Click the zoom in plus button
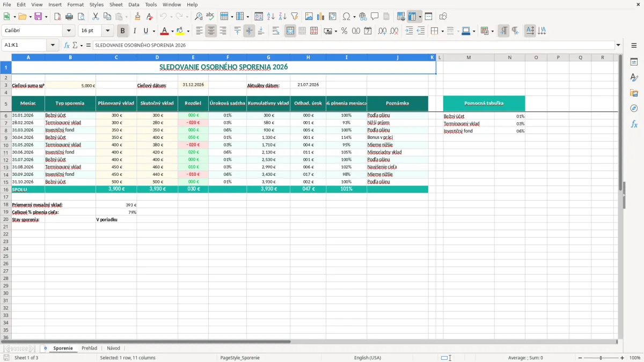The height and width of the screenshot is (362, 644). [623, 358]
